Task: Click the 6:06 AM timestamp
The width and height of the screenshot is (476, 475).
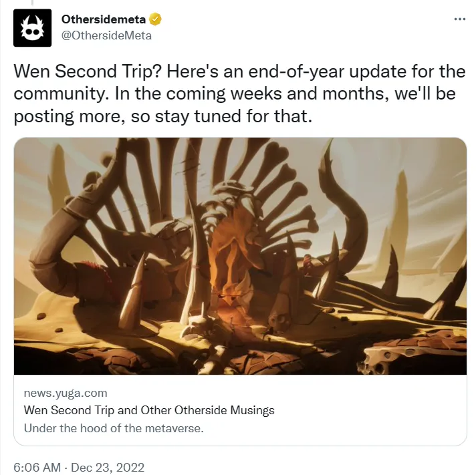Action: [x=37, y=467]
